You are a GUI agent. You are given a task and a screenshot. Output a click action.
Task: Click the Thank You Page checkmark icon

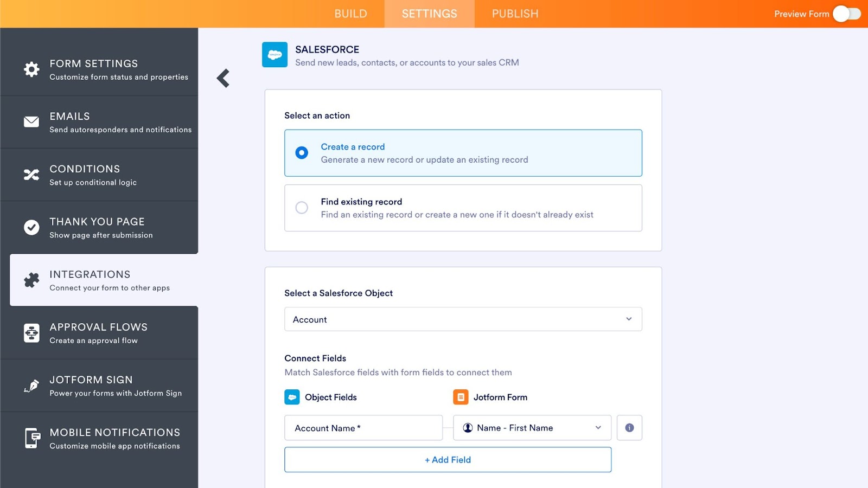click(31, 227)
